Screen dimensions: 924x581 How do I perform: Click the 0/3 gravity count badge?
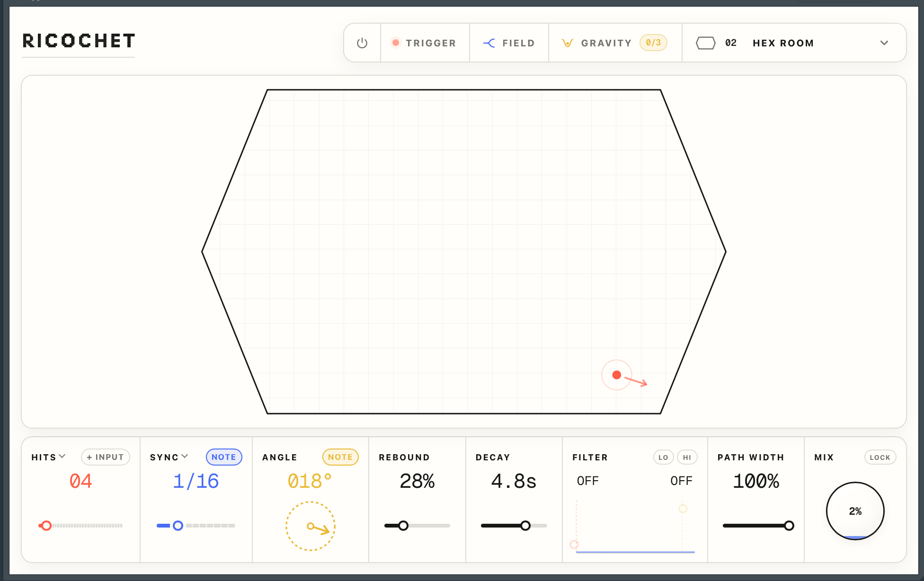click(x=653, y=43)
